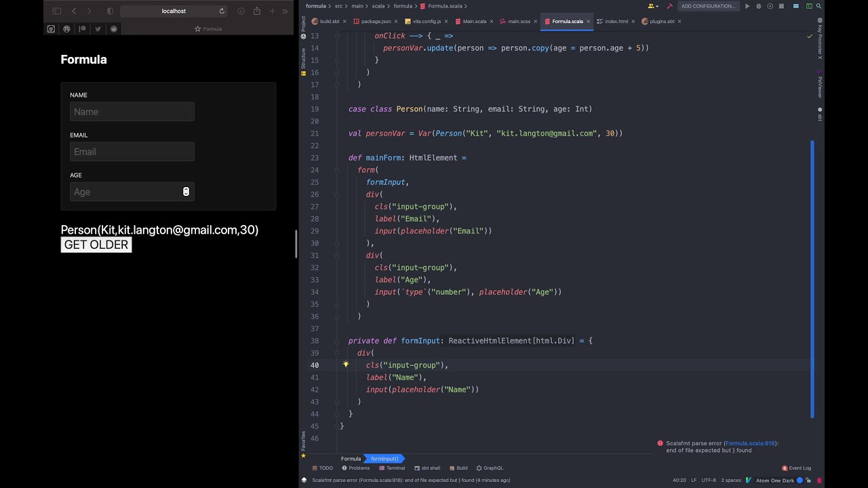This screenshot has width=868, height=488.
Task: Focus the Name input field
Action: 132,112
